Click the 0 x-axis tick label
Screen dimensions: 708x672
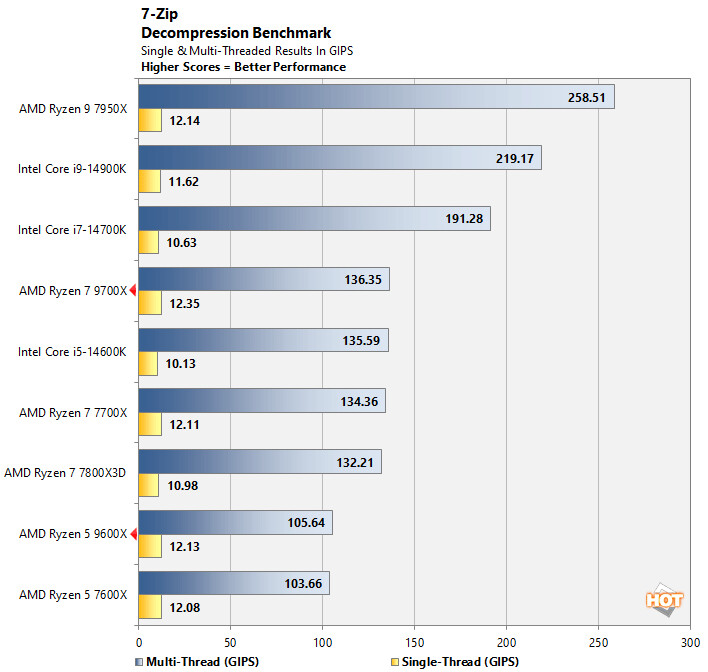click(x=139, y=643)
